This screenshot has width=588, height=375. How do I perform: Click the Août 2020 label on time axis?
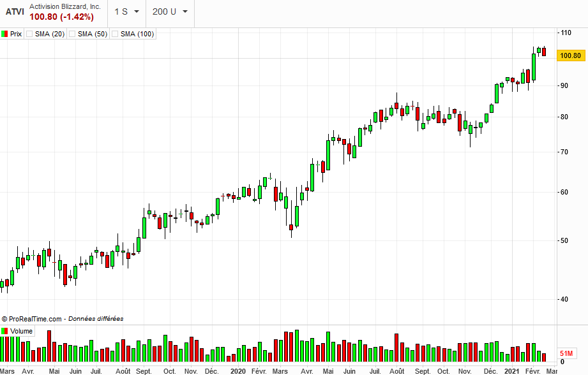tap(396, 371)
